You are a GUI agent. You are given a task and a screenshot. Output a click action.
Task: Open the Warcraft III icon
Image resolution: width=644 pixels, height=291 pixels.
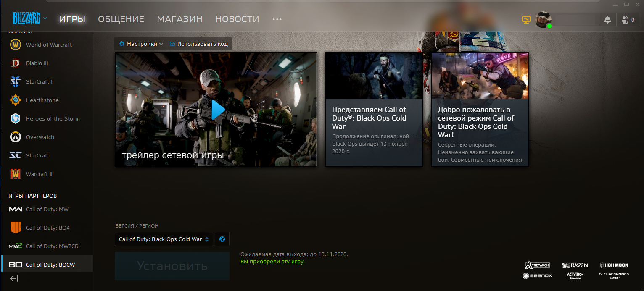point(16,174)
